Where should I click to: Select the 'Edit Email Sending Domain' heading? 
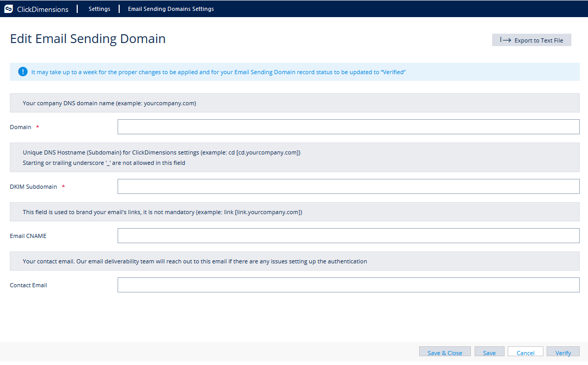click(88, 39)
